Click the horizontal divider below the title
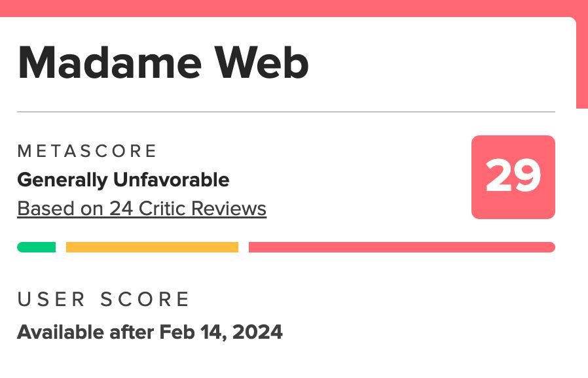The height and width of the screenshot is (378, 588). (285, 112)
